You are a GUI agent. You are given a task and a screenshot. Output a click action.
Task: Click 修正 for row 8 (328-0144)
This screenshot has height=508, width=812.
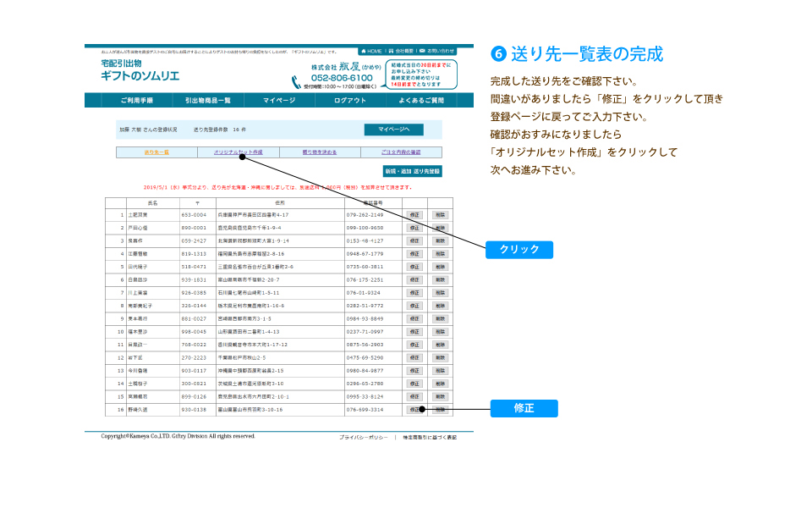414,306
